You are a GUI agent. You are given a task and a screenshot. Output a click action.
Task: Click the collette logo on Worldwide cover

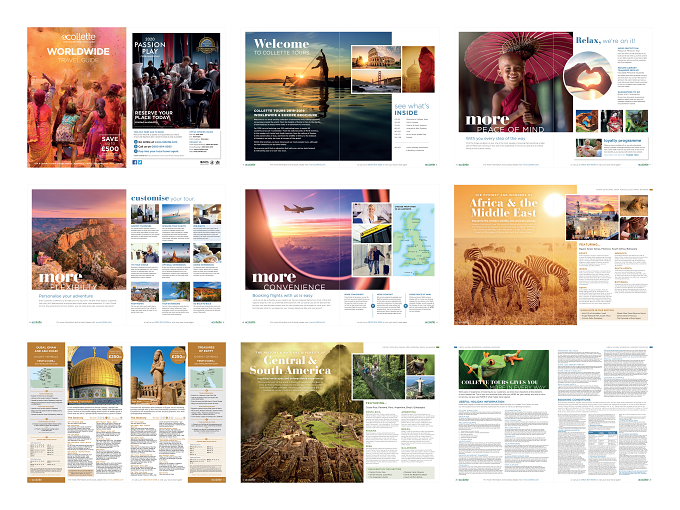(x=78, y=37)
